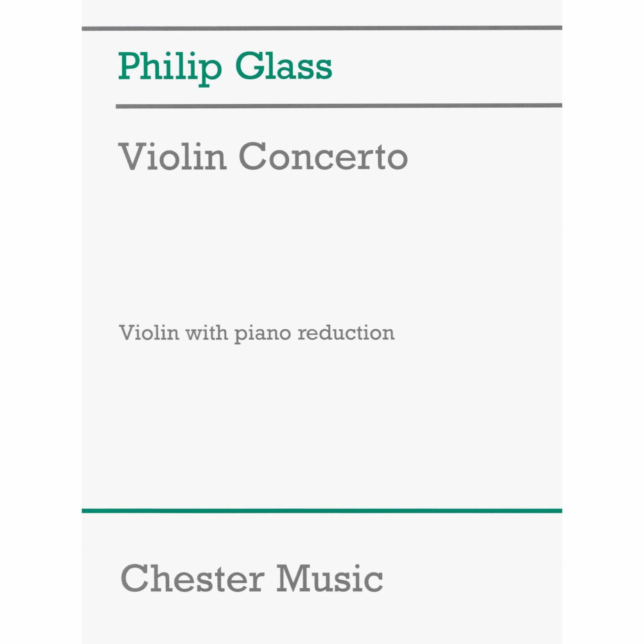Click the capital "C" in Concerto
This screenshot has width=644, height=644.
point(252,157)
